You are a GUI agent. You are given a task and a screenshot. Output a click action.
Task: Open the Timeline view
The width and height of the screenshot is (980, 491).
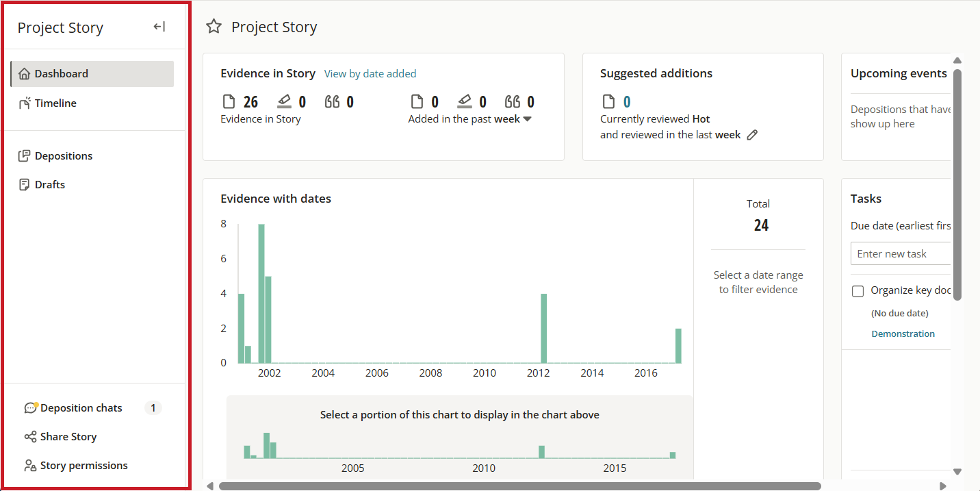tap(55, 103)
